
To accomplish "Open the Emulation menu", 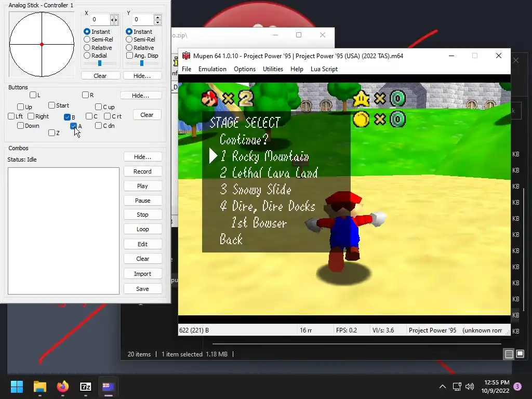I will 212,69.
